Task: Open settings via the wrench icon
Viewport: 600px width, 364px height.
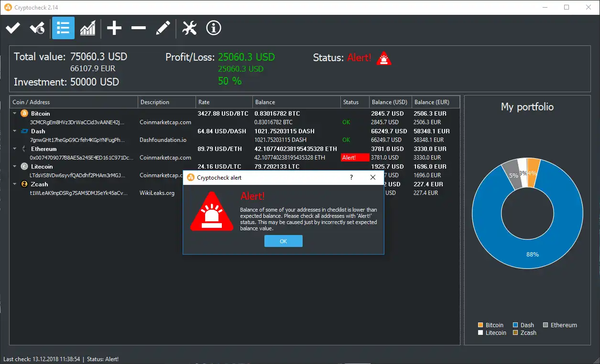Action: (x=189, y=28)
